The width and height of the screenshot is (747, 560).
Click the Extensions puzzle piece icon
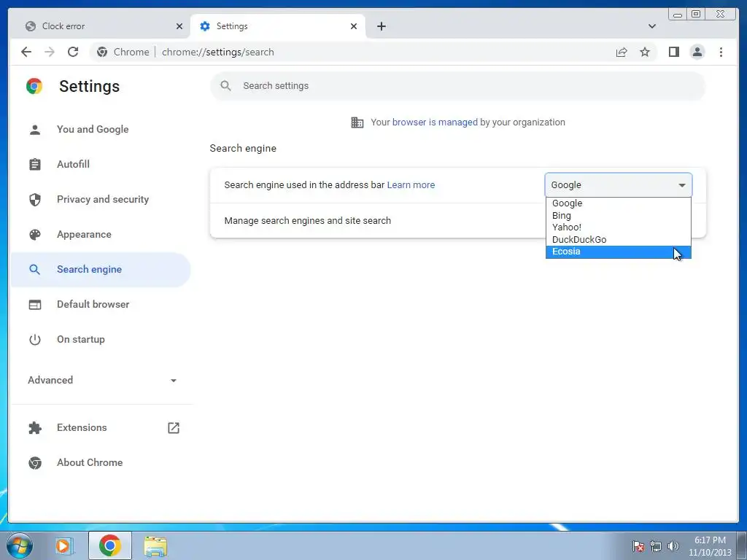click(x=35, y=427)
